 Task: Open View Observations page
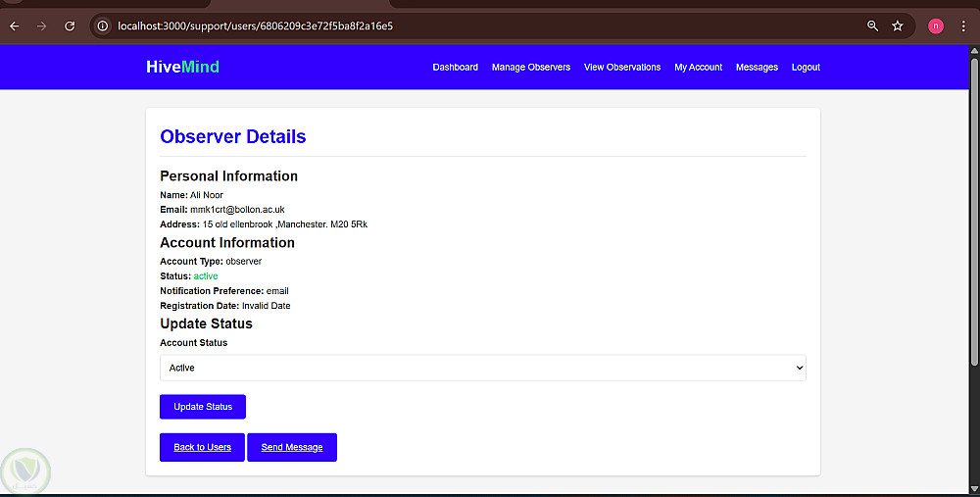(x=622, y=67)
